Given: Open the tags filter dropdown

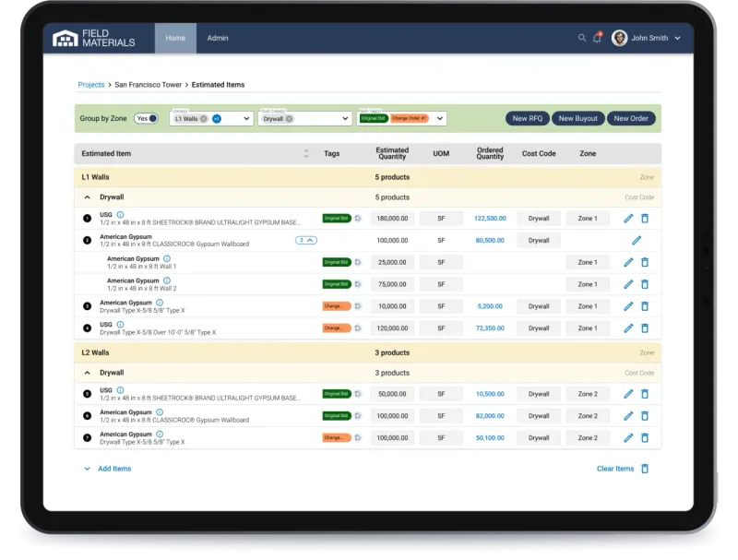Looking at the screenshot, I should (x=440, y=119).
